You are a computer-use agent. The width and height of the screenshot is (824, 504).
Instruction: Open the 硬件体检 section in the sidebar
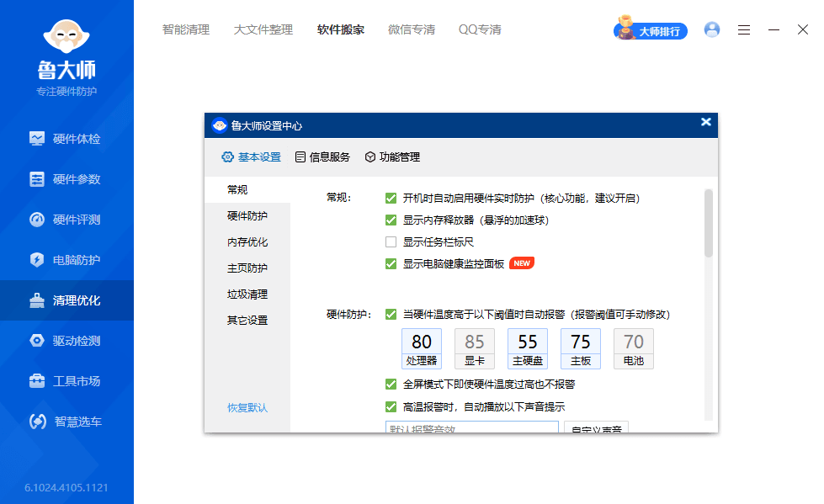pos(66,138)
